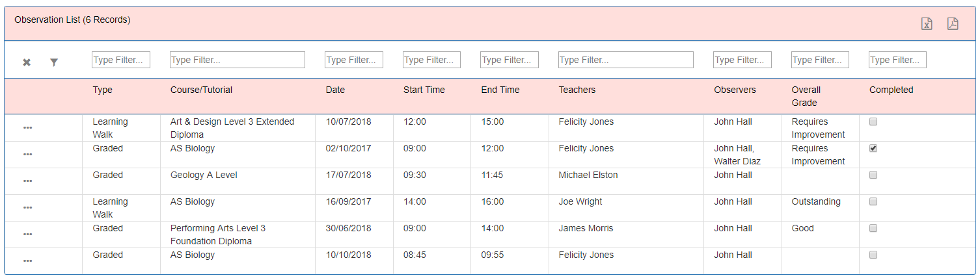Click the funnel filter icon
This screenshot has height=280, width=980.
point(54,62)
